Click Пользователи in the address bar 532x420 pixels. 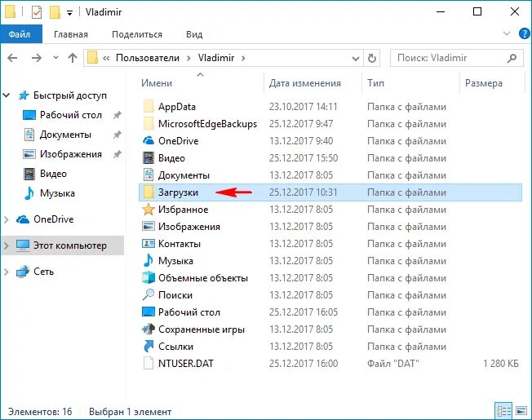tap(148, 58)
